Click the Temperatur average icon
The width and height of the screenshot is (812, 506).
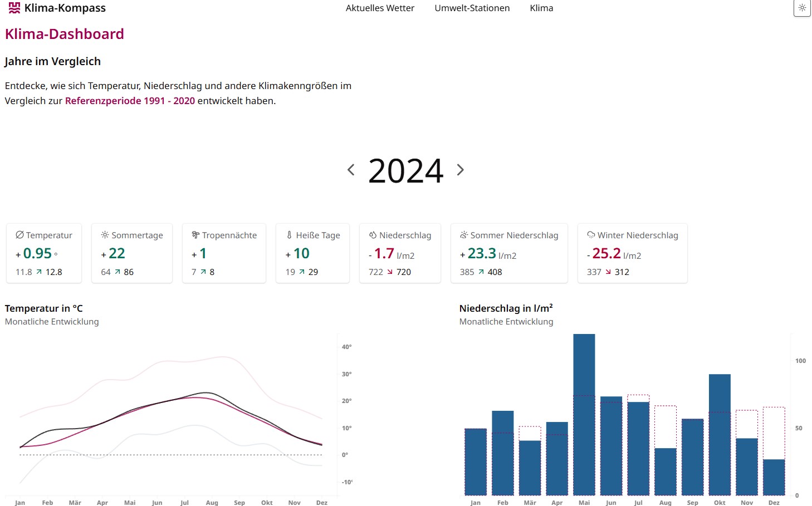pyautogui.click(x=19, y=235)
